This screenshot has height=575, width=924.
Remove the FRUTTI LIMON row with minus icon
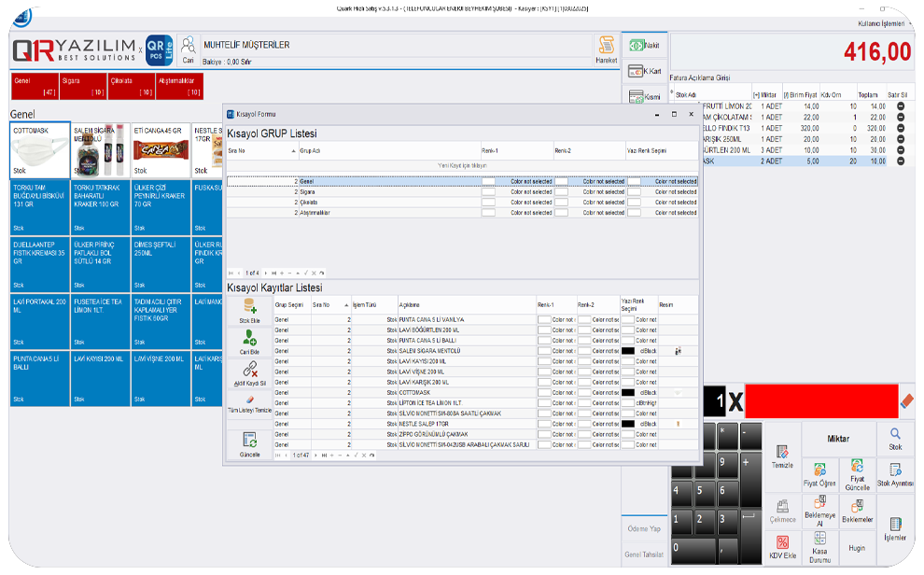point(901,106)
